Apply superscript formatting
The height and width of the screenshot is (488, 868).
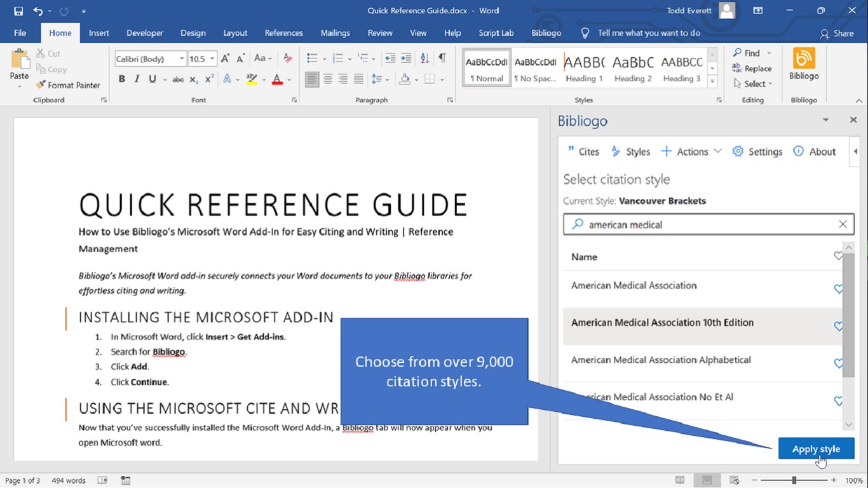coord(209,79)
